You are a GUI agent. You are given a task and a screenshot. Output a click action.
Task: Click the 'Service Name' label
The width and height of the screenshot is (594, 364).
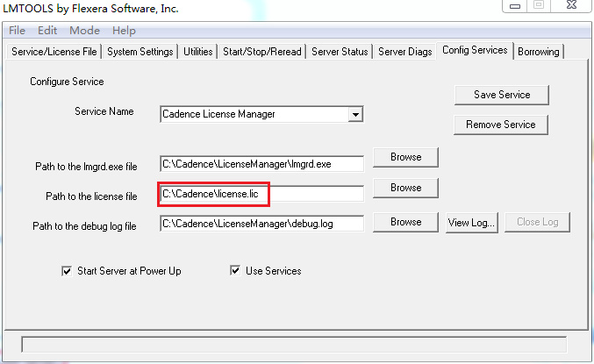click(104, 111)
